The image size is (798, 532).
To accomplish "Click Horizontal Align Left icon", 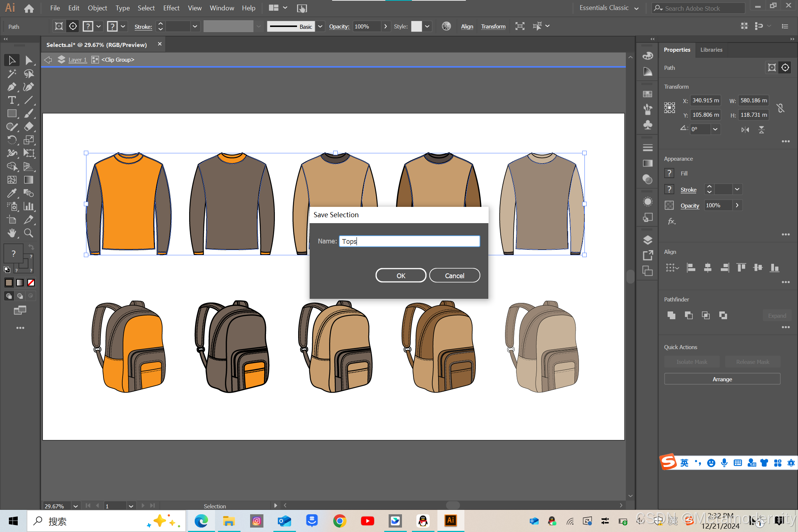I will 690,268.
